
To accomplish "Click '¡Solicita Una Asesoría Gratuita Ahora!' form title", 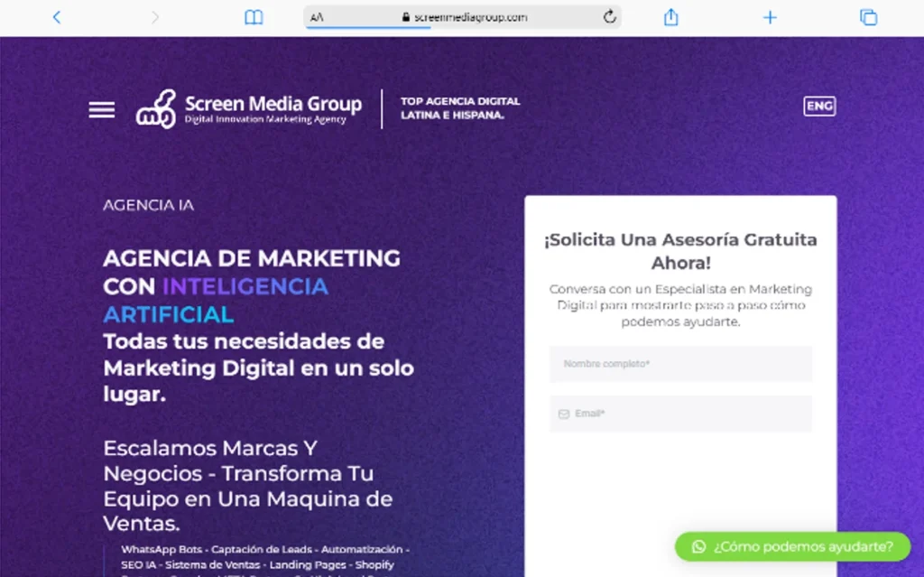I will [x=680, y=251].
